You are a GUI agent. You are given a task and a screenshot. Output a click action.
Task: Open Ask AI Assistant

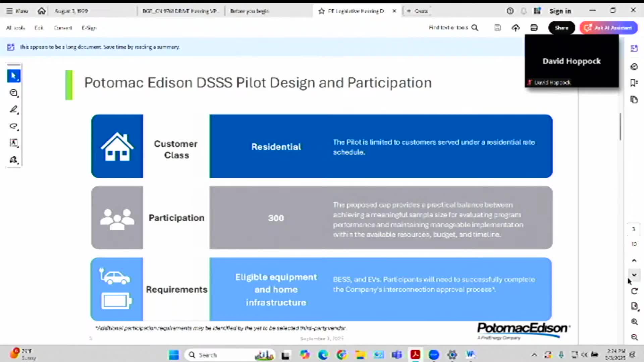point(608,28)
